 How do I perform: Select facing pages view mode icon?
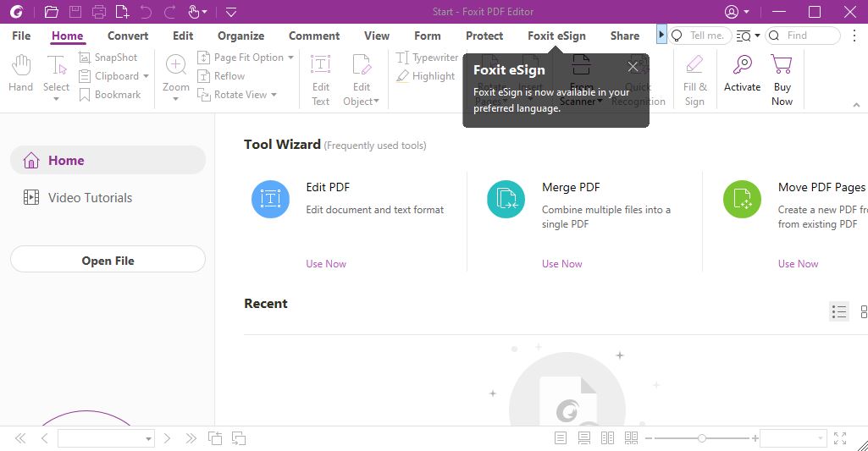(607, 438)
